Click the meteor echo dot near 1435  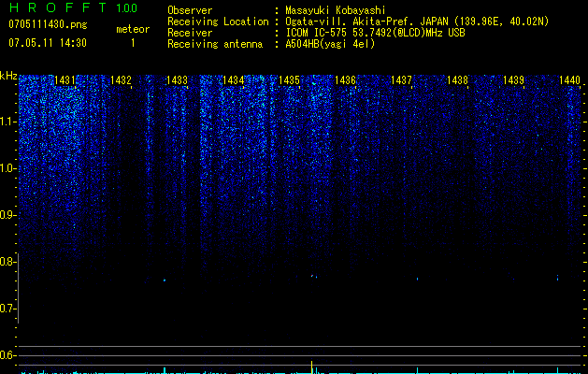pyautogui.click(x=311, y=276)
